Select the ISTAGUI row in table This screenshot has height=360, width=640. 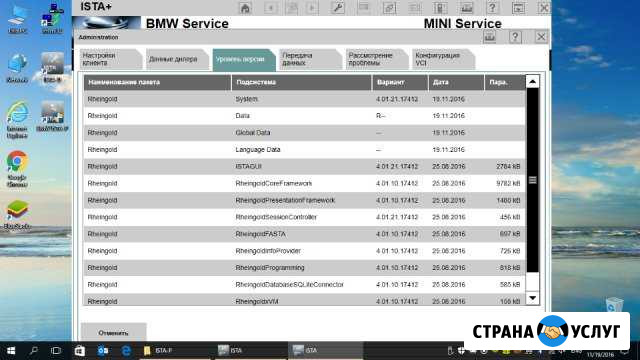pyautogui.click(x=304, y=167)
